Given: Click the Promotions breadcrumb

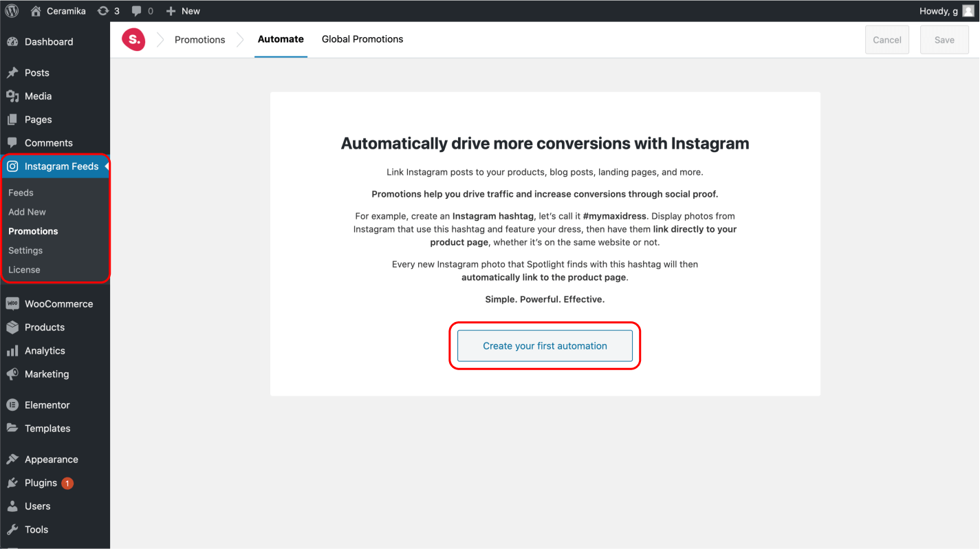Looking at the screenshot, I should [200, 40].
